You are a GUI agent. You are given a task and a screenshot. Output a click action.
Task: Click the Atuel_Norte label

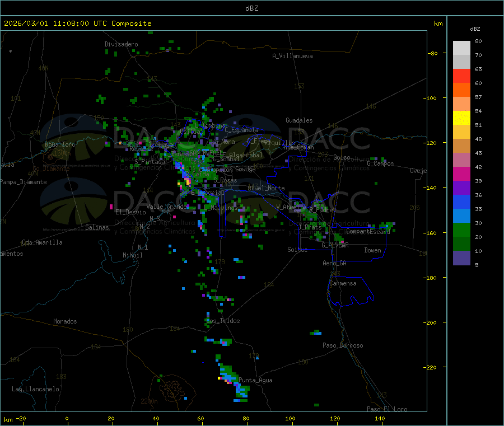pyautogui.click(x=266, y=188)
